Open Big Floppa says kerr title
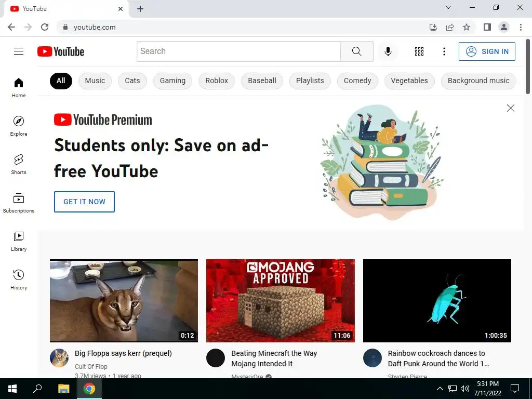 123,353
